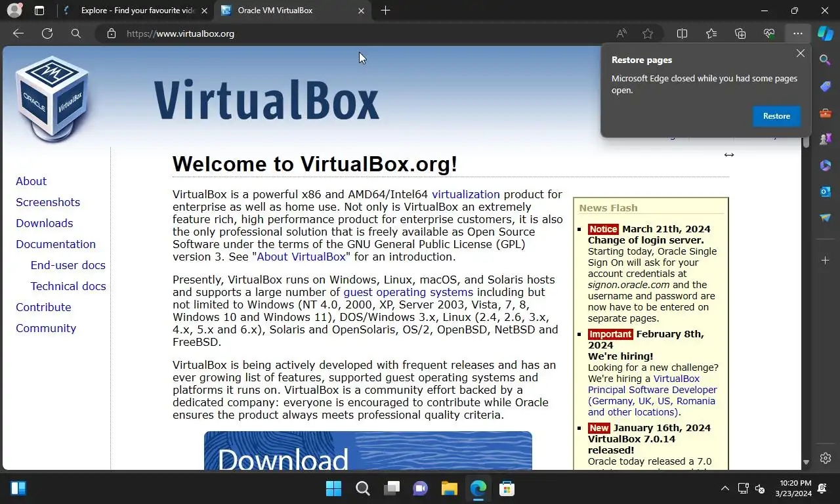Open Read aloud icon in address bar
This screenshot has width=840, height=504.
pos(621,33)
